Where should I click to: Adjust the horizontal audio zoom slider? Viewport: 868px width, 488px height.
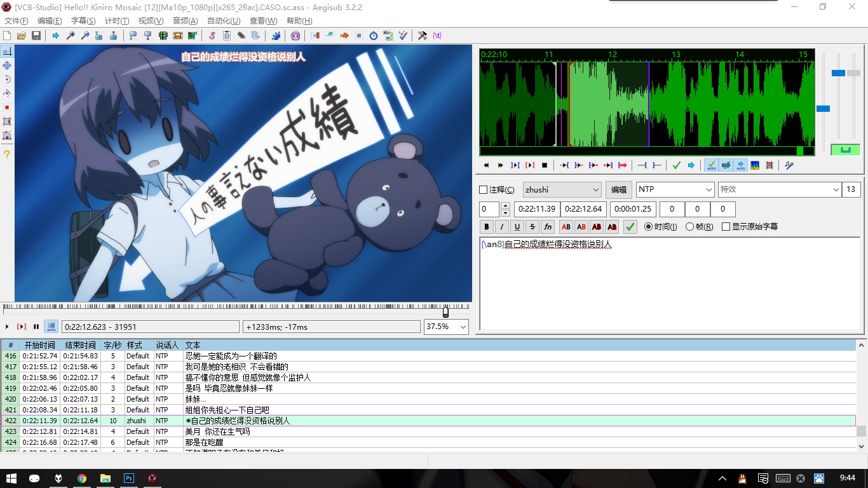823,109
